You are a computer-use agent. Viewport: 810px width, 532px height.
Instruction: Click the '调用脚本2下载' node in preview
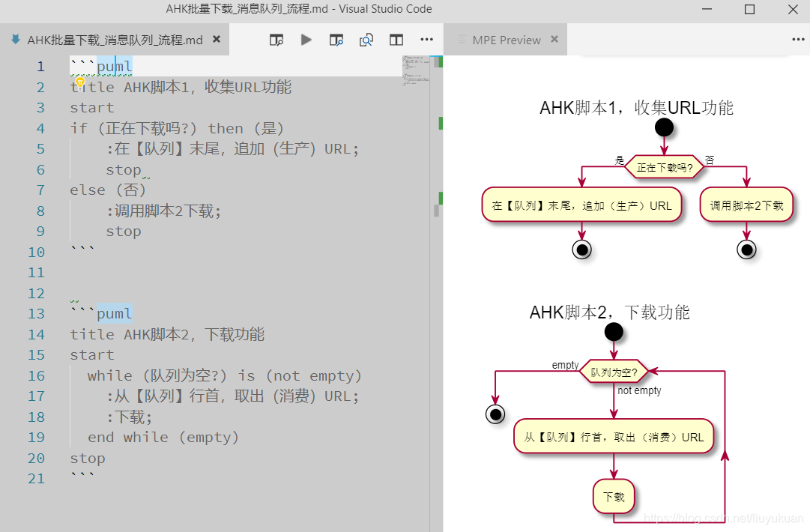click(x=746, y=205)
